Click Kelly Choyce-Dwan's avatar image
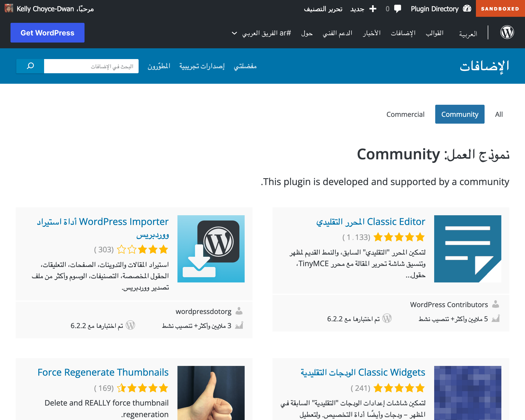 [x=9, y=9]
